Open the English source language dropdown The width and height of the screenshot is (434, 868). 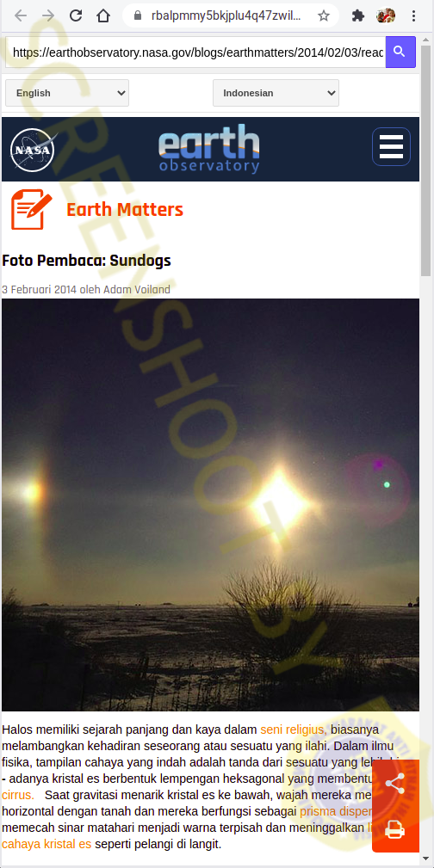67,93
